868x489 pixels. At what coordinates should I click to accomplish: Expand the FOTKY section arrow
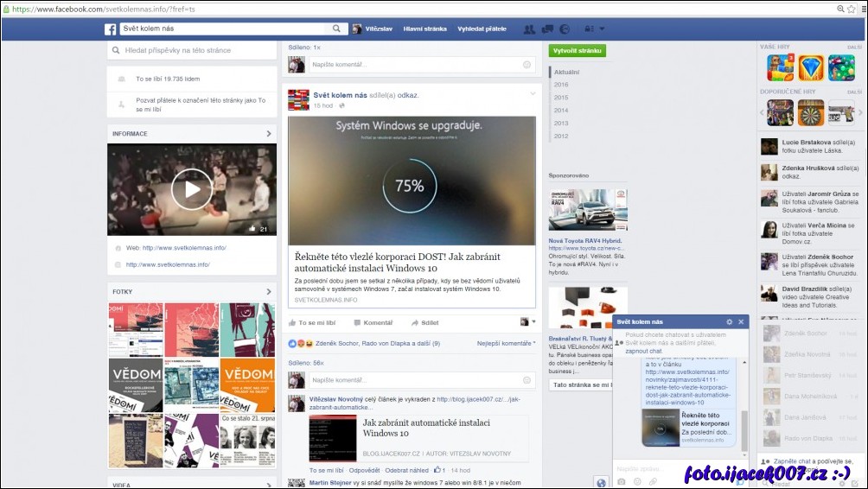coord(269,292)
